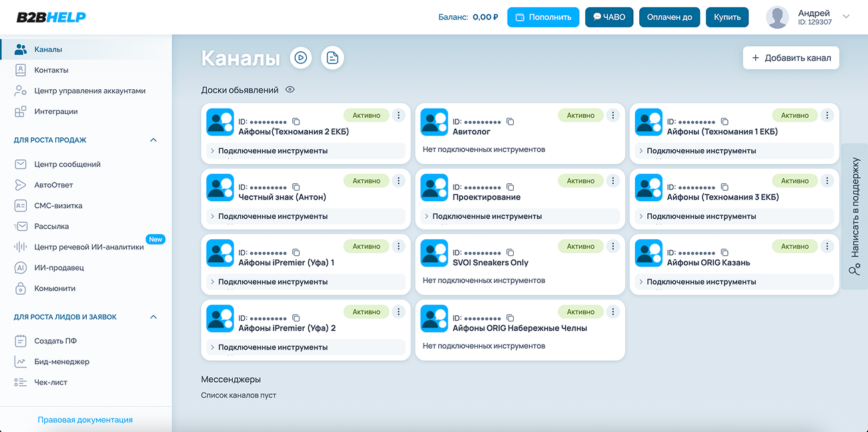Screen dimensions: 868x432
Task: Open three-dot menu for Айфоны ORIG Набережные Челны
Action: pos(612,311)
